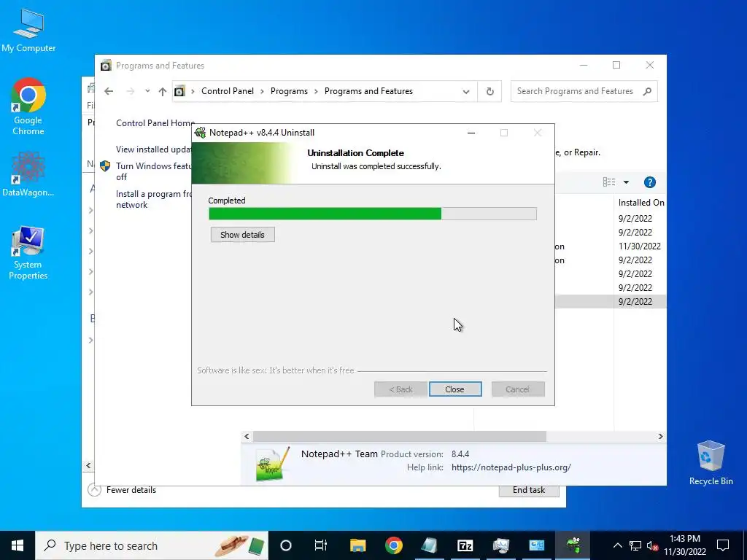Click the uninstall progress bar
This screenshot has width=747, height=560.
coord(373,214)
